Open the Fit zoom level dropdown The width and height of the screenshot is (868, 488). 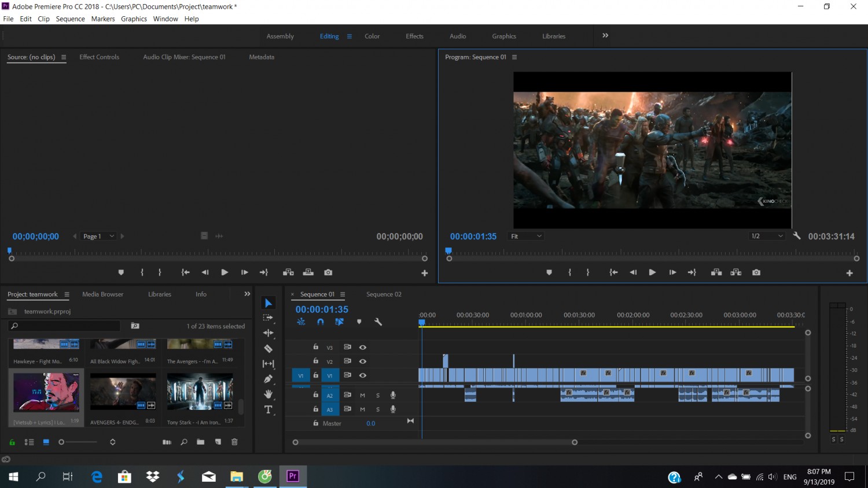526,236
